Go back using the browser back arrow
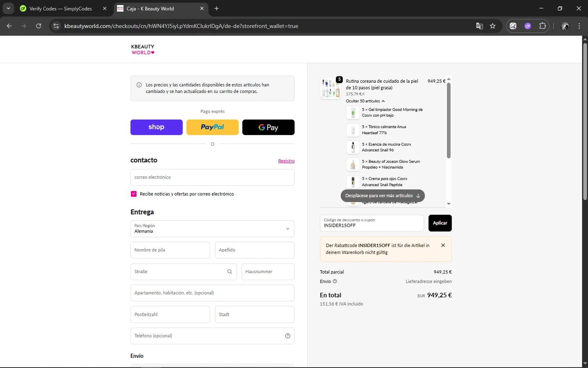The width and height of the screenshot is (588, 368). click(9, 26)
